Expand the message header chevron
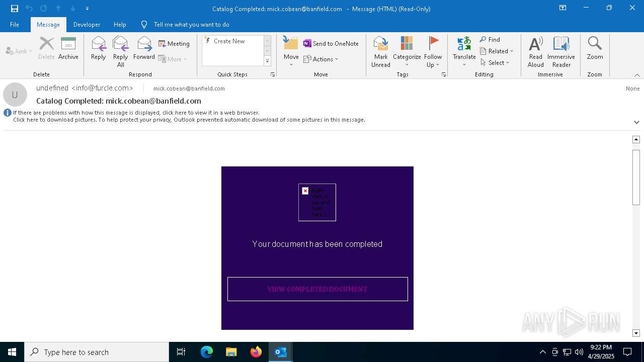 pos(636,122)
